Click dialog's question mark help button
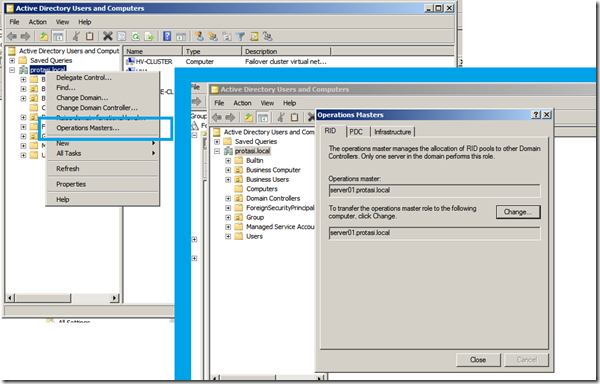This screenshot has height=384, width=600. click(536, 115)
